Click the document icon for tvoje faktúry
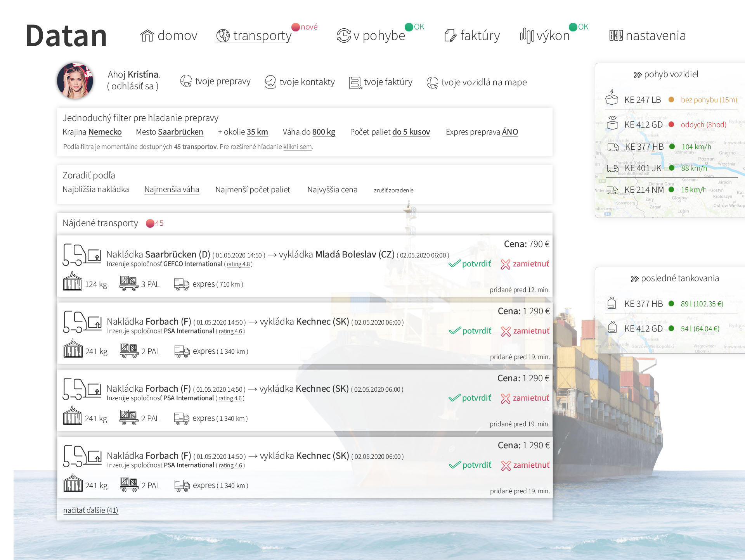745x560 pixels. tap(355, 82)
